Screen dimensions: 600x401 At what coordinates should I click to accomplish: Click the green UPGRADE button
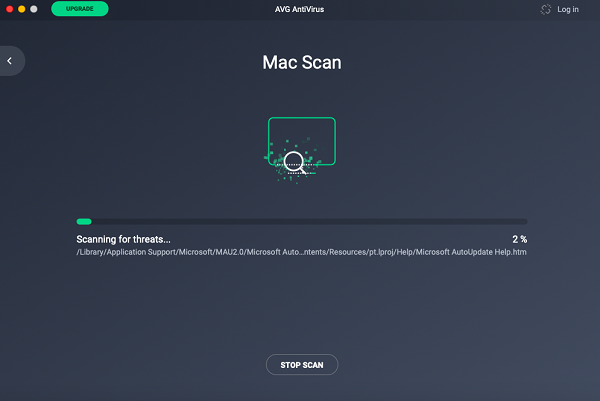(80, 8)
